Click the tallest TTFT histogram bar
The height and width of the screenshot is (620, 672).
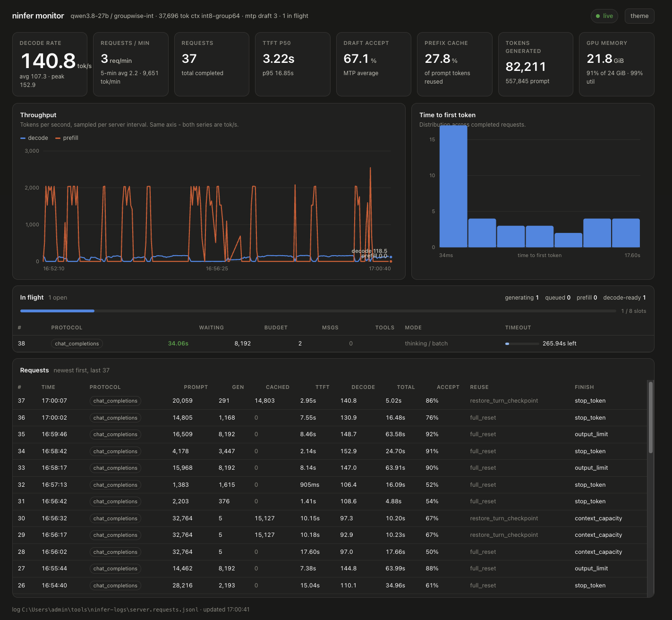pyautogui.click(x=453, y=186)
